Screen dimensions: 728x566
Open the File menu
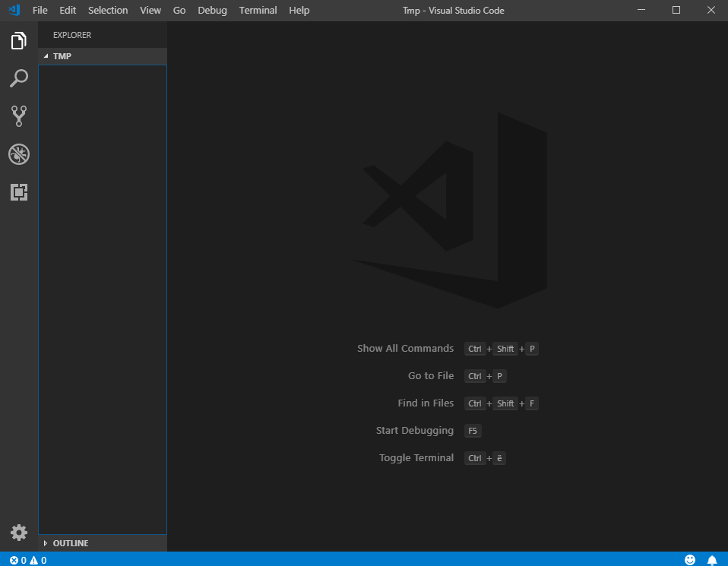tap(40, 10)
